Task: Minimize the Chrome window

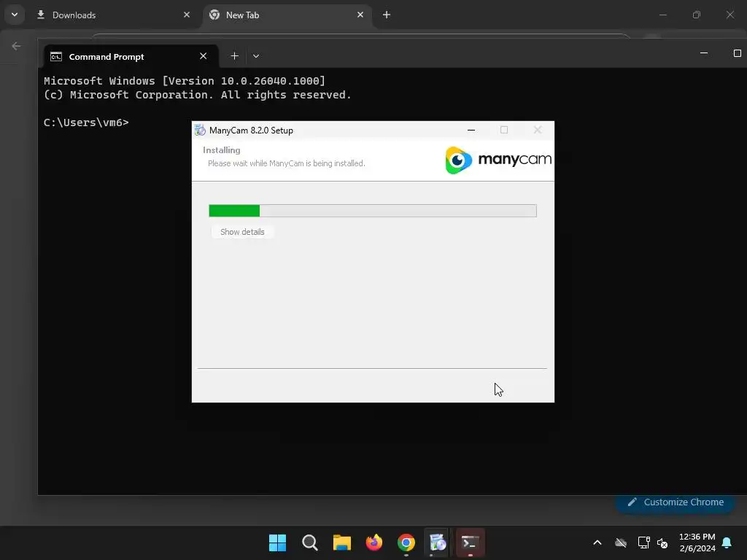Action: 662,15
